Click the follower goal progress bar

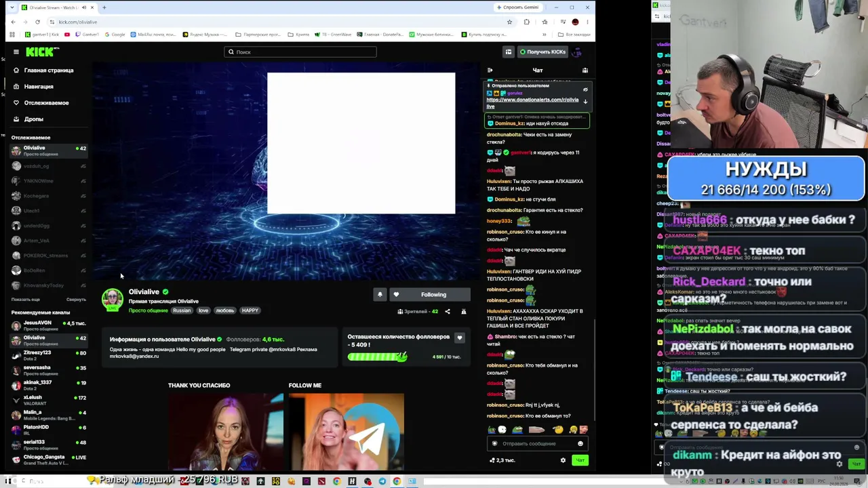377,357
